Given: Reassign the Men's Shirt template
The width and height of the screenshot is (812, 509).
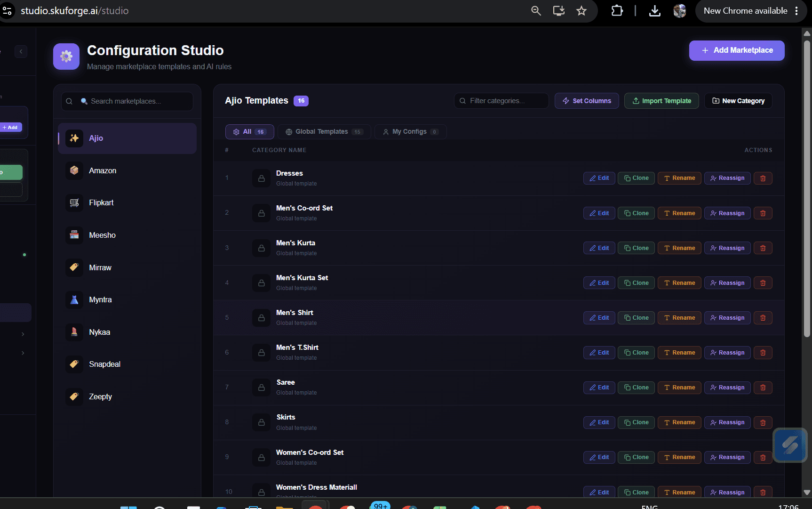Looking at the screenshot, I should [x=727, y=318].
